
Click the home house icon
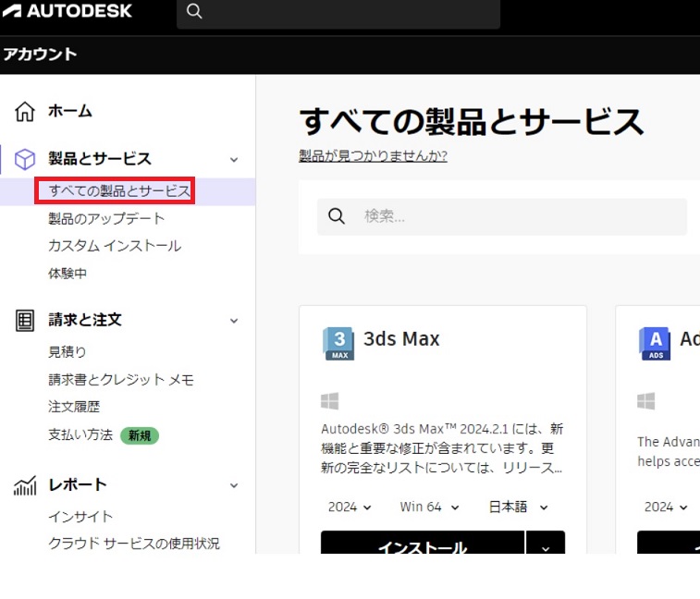point(25,111)
